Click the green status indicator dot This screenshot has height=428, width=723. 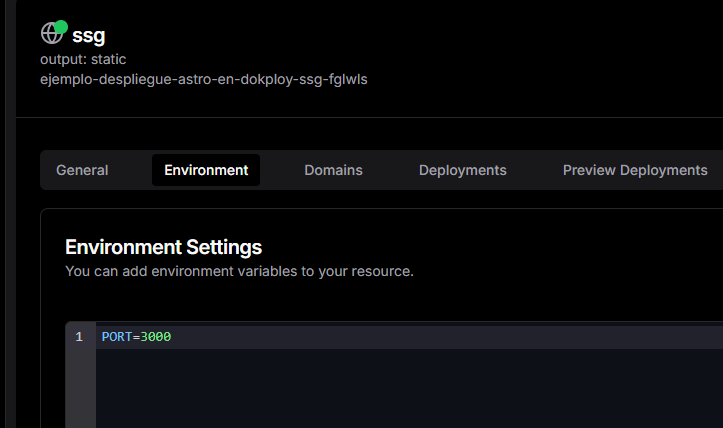tap(61, 26)
